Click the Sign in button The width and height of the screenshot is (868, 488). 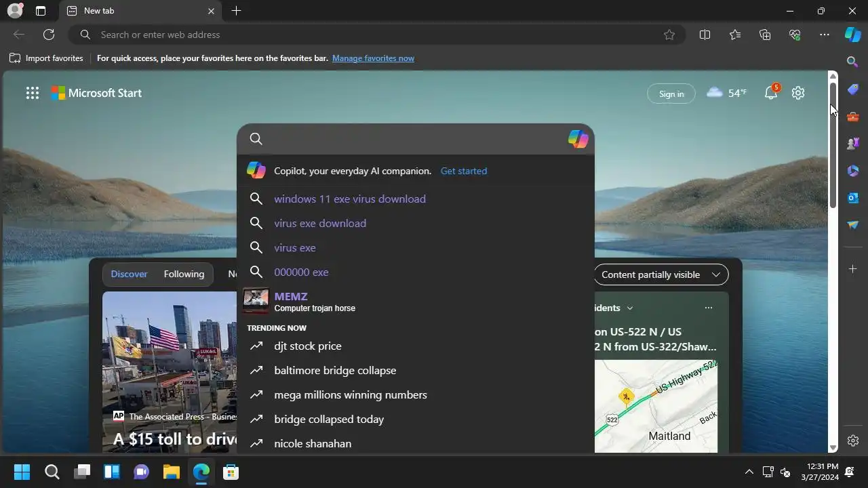pyautogui.click(x=671, y=94)
